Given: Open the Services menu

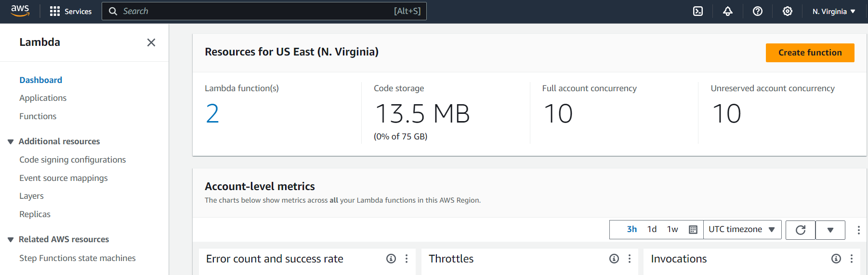Looking at the screenshot, I should 71,11.
